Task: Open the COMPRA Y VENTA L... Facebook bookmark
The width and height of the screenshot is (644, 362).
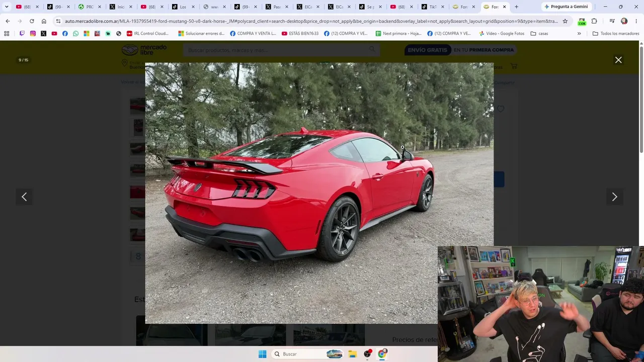Action: tap(253, 33)
